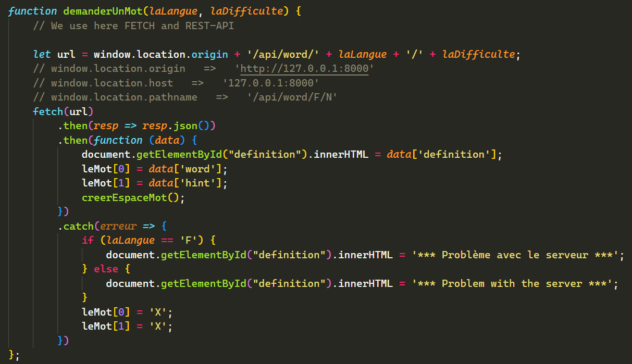
Task: Place cursor on the fetch(url) call
Action: click(x=63, y=111)
